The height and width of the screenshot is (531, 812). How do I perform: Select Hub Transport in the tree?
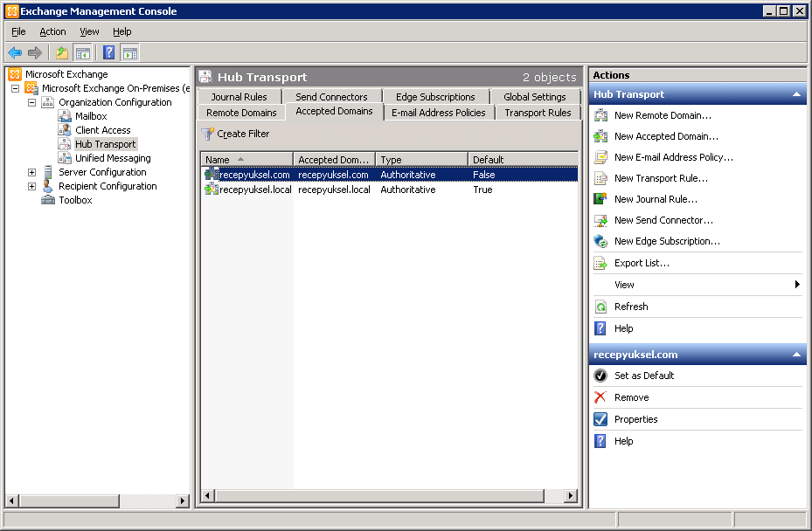pos(106,144)
